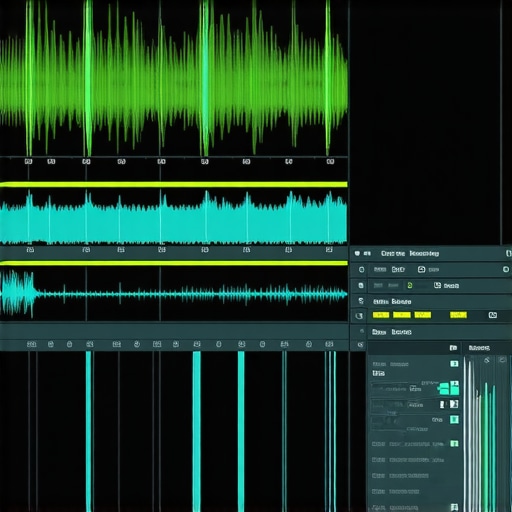Click the icon at right end of panel header

(x=508, y=254)
